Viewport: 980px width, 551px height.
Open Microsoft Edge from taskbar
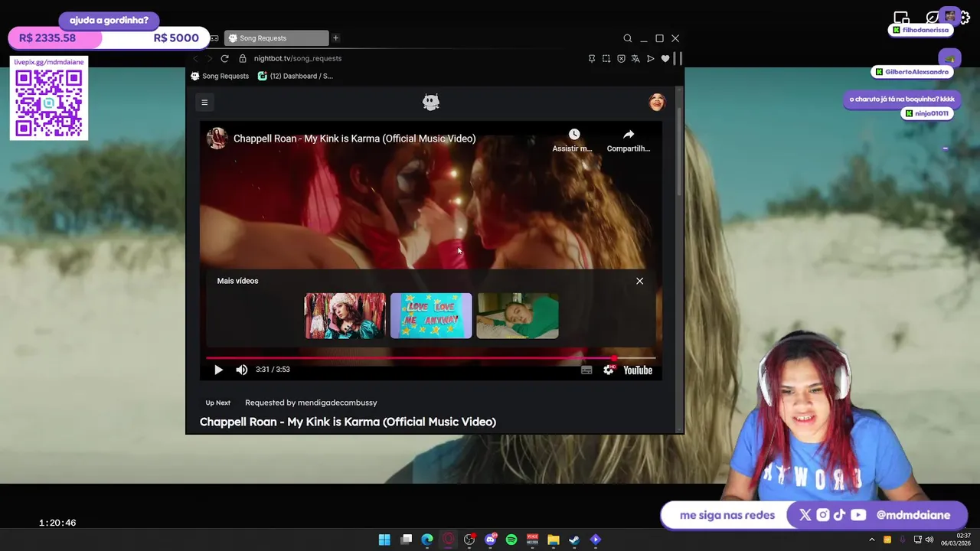coord(427,540)
